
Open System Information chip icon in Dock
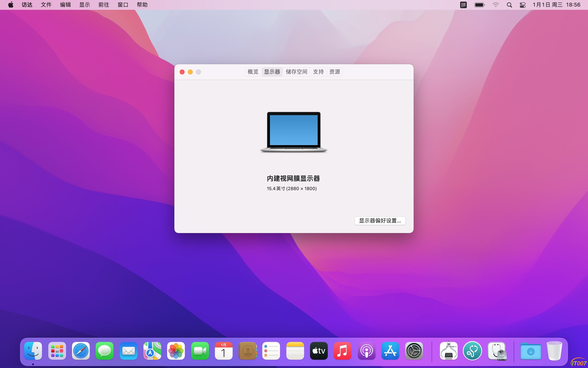point(449,351)
